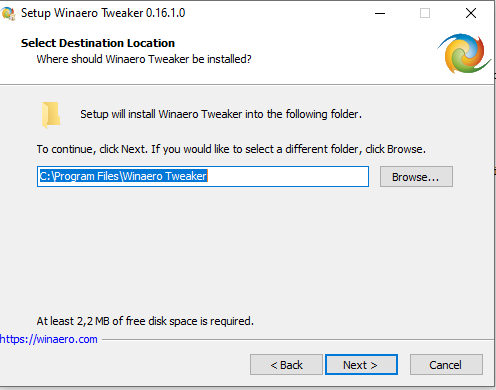Viewport: 496px width, 390px height.
Task: Click the setup icon in title bar
Action: (x=8, y=13)
